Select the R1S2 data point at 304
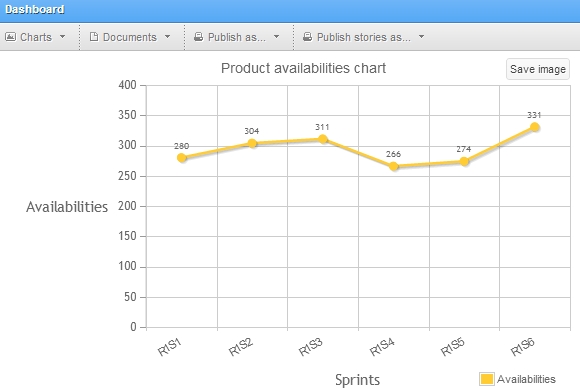This screenshot has height=389, width=580. coord(252,143)
